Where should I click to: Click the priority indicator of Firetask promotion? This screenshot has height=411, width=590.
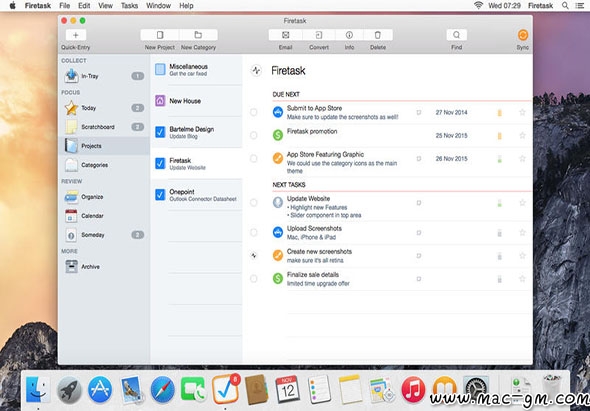coord(500,135)
